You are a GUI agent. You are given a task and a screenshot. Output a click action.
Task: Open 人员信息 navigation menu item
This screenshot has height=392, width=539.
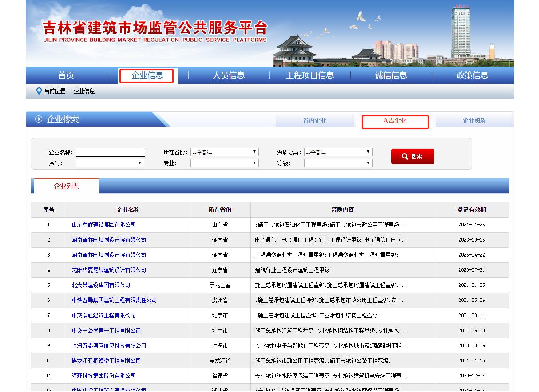(229, 75)
